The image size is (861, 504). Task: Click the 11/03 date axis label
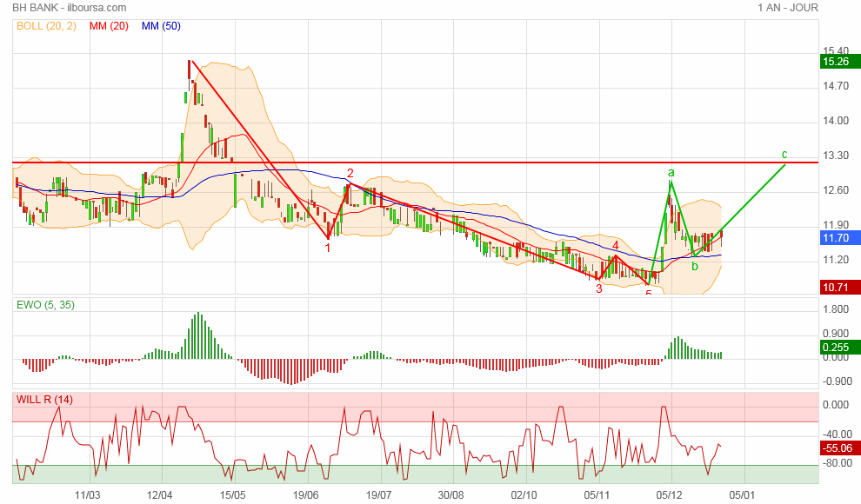[87, 495]
